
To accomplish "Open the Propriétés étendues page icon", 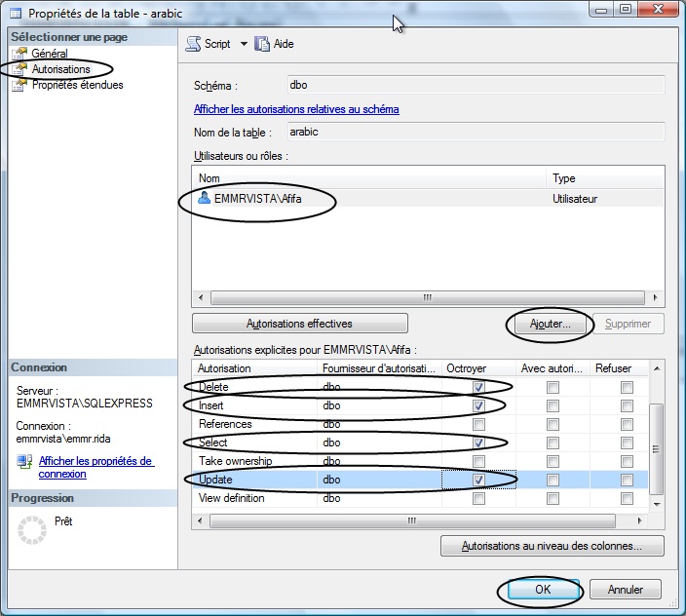I will (19, 85).
